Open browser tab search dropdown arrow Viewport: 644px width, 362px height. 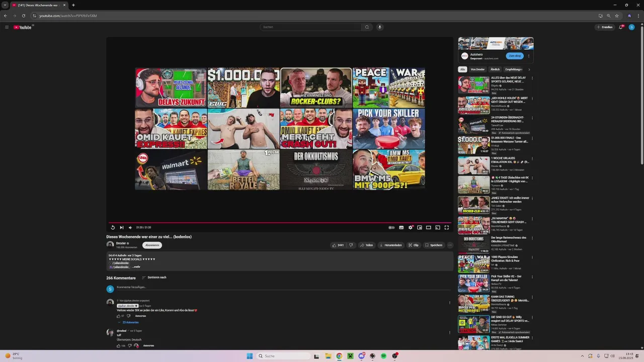point(6,5)
